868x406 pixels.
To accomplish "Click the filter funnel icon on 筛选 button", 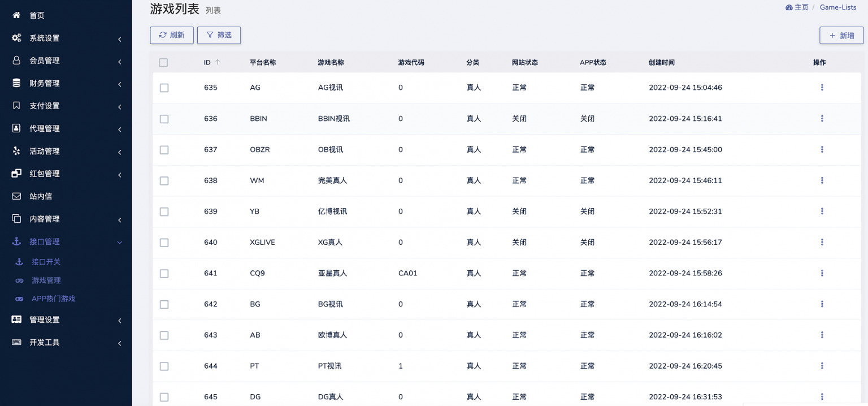I will tap(210, 35).
